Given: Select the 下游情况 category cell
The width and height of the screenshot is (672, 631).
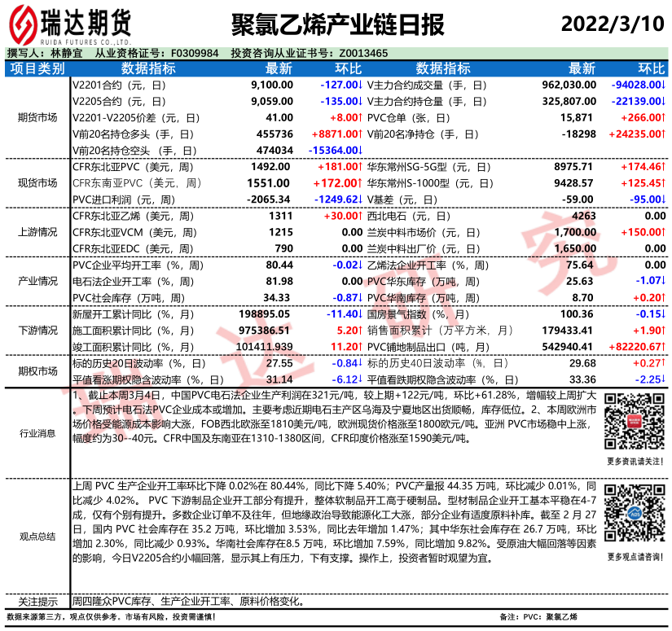Looking at the screenshot, I should click(37, 330).
